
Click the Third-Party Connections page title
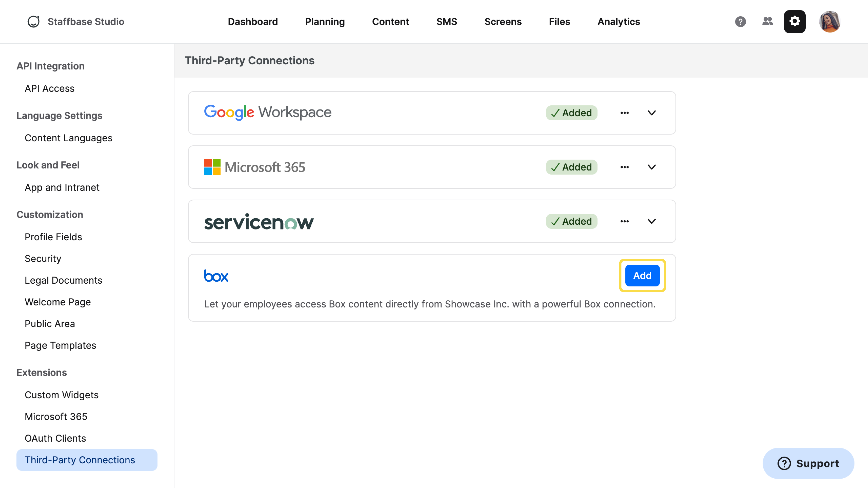(x=250, y=61)
